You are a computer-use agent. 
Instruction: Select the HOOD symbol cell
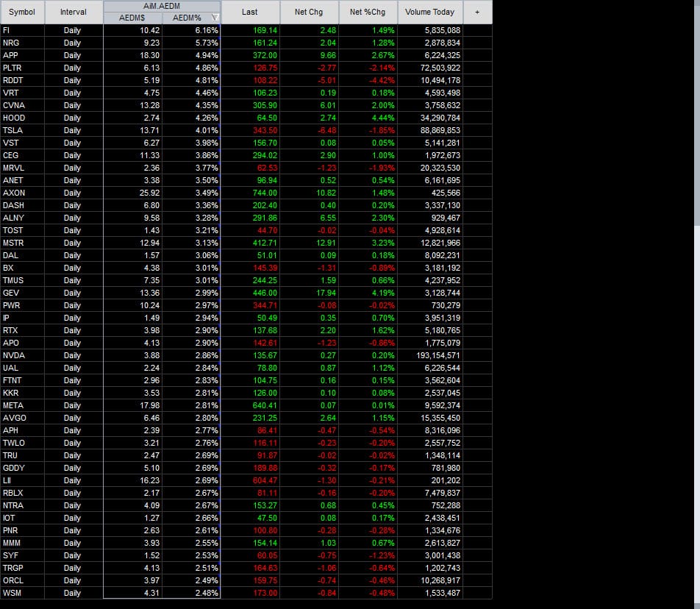click(x=22, y=118)
